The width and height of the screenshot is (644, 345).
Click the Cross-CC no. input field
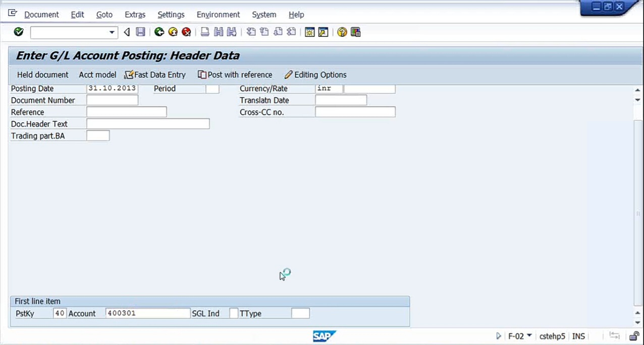(355, 112)
